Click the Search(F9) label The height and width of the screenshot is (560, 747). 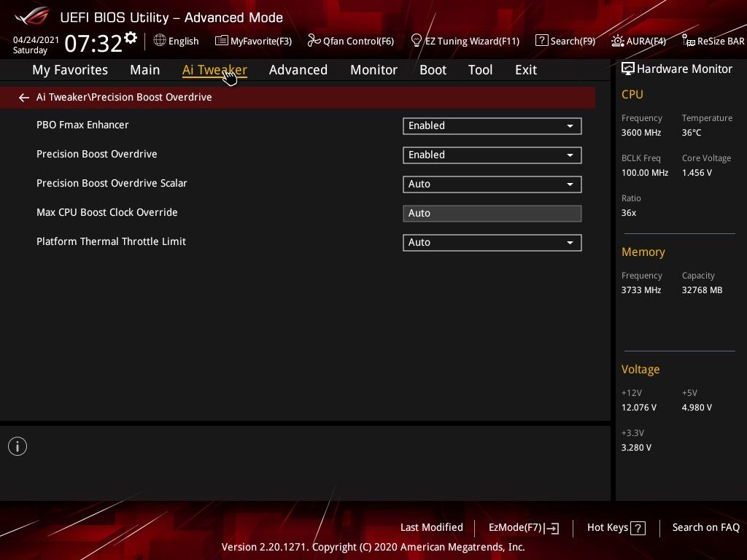(x=573, y=42)
